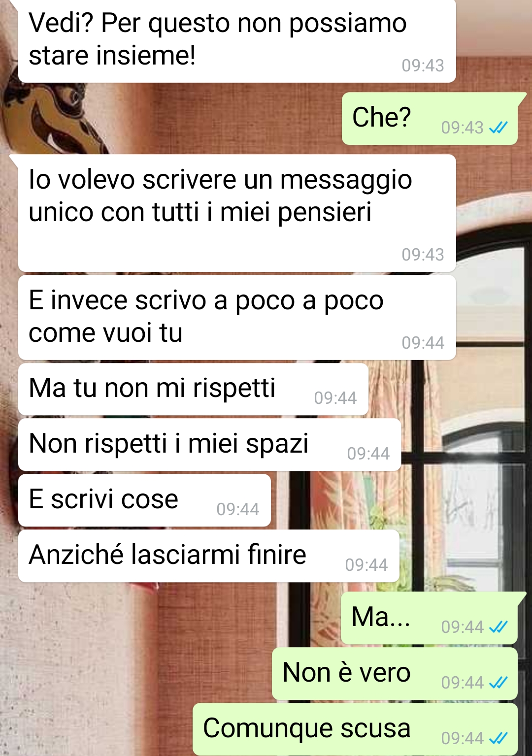Tap the timestamp beside "Ma tu non mi rispetti"
The height and width of the screenshot is (756, 532).
(335, 398)
